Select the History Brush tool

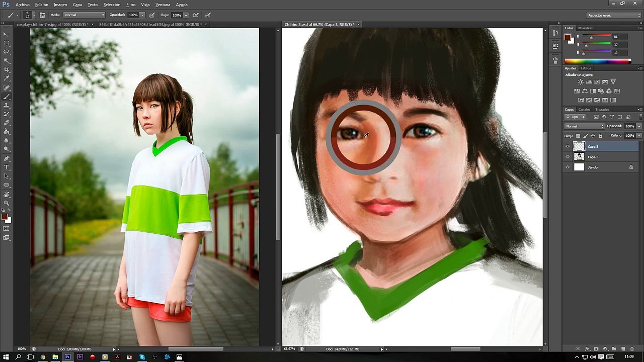(7, 114)
